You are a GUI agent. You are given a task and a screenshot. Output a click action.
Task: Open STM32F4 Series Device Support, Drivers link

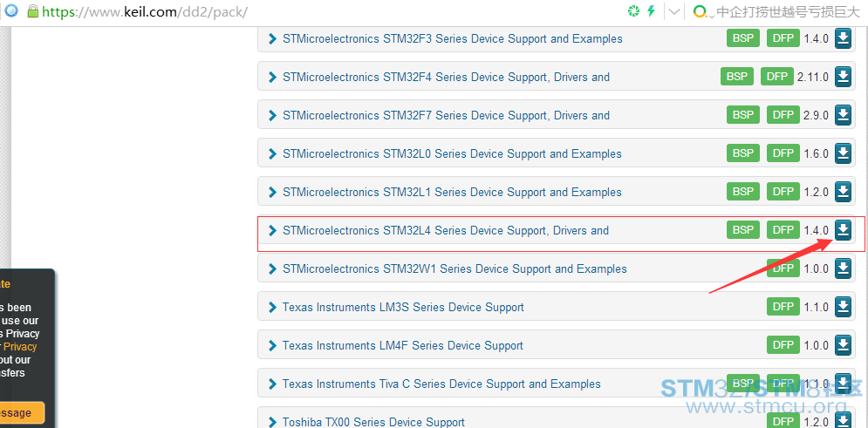[446, 77]
